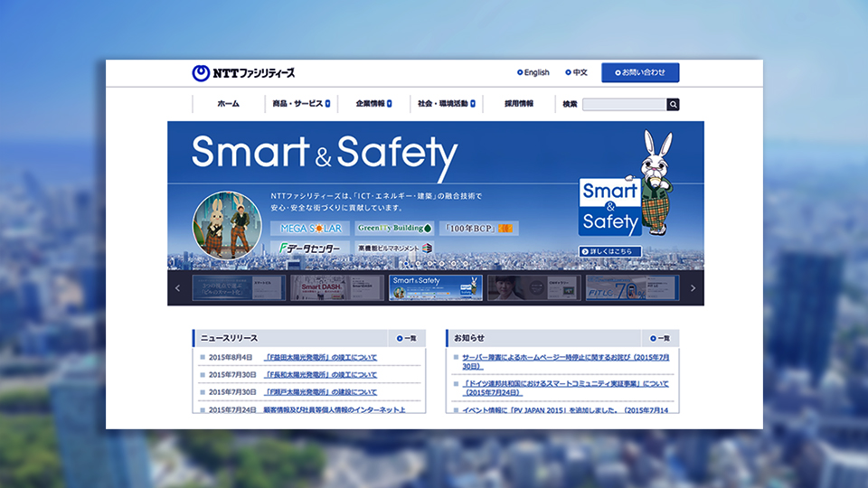This screenshot has height=488, width=868.
Task: Open F瀬戸太陽光発電所の建設について news link
Action: pos(320,391)
